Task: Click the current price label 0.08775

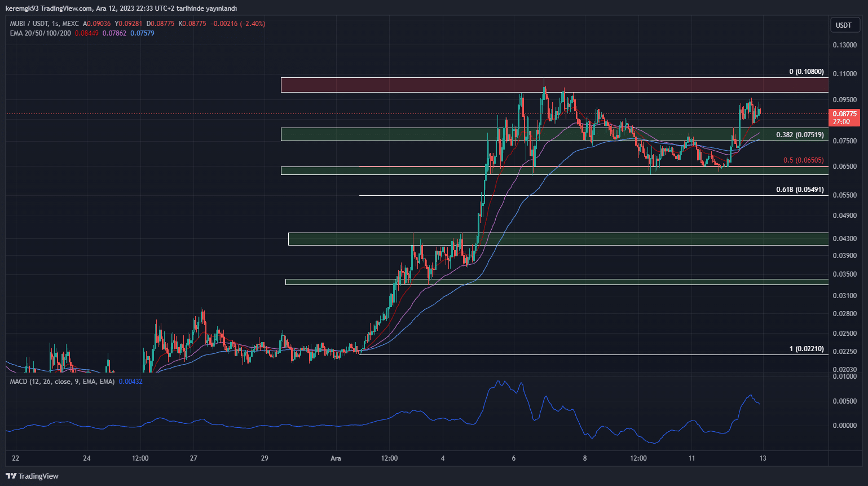Action: (x=844, y=114)
